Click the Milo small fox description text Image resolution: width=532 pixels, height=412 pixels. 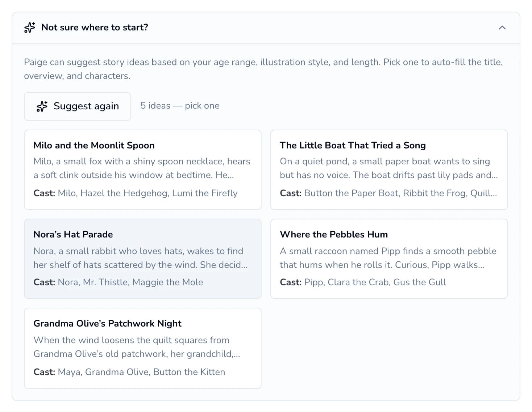click(142, 168)
